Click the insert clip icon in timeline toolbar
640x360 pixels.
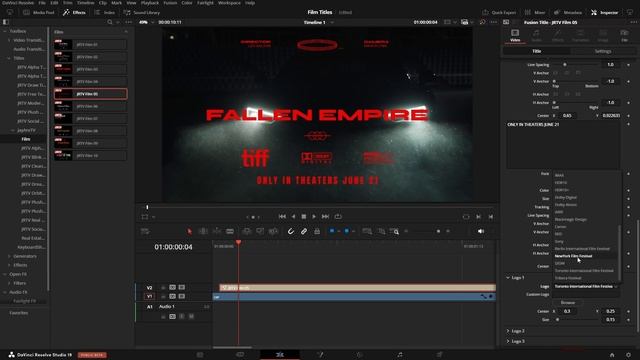pyautogui.click(x=247, y=231)
